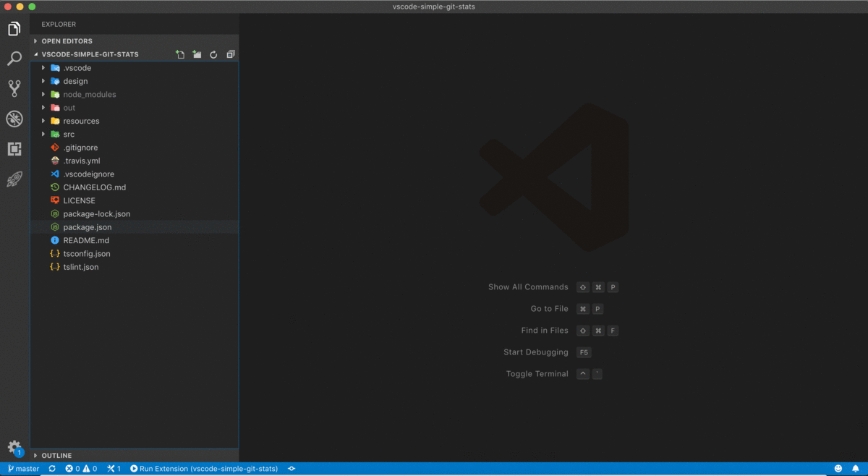Open the Manage gear menu
This screenshot has width=868, height=476.
pos(14,448)
